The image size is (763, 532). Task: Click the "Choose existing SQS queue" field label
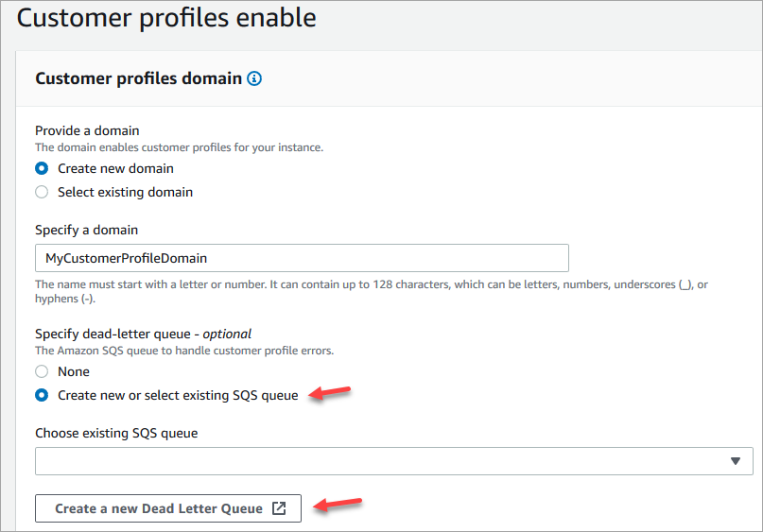pos(116,433)
